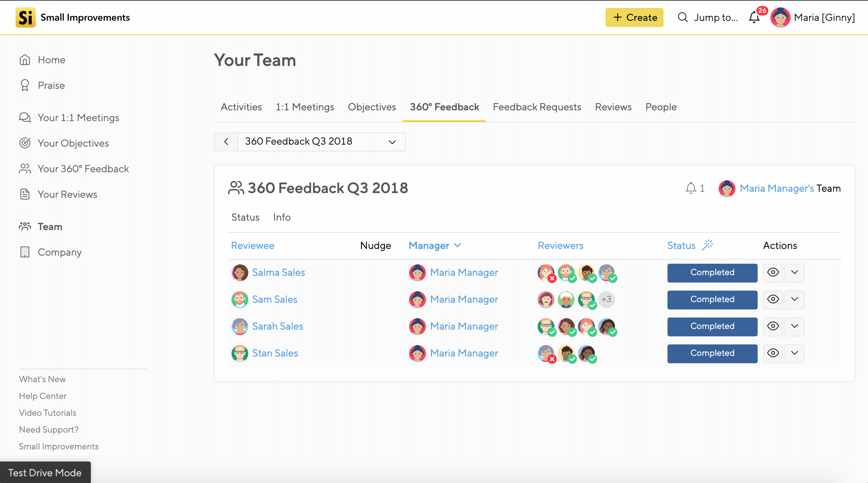Click Sam Sales avatar in reviewee column
The image size is (868, 483).
coord(240,299)
